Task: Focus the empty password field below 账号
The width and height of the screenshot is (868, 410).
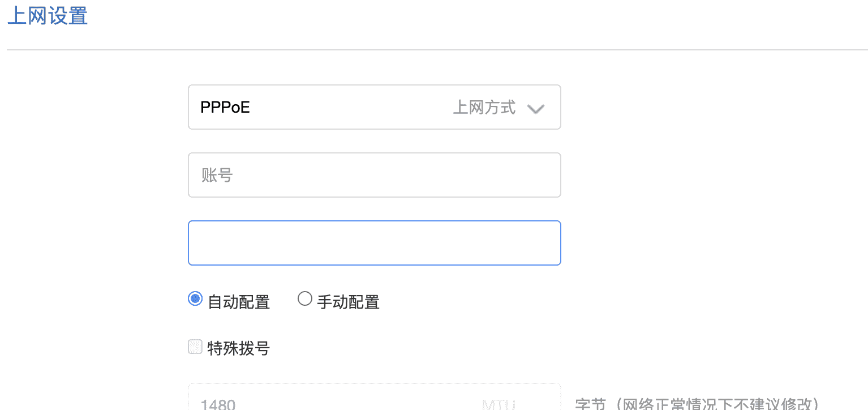Action: pos(373,243)
